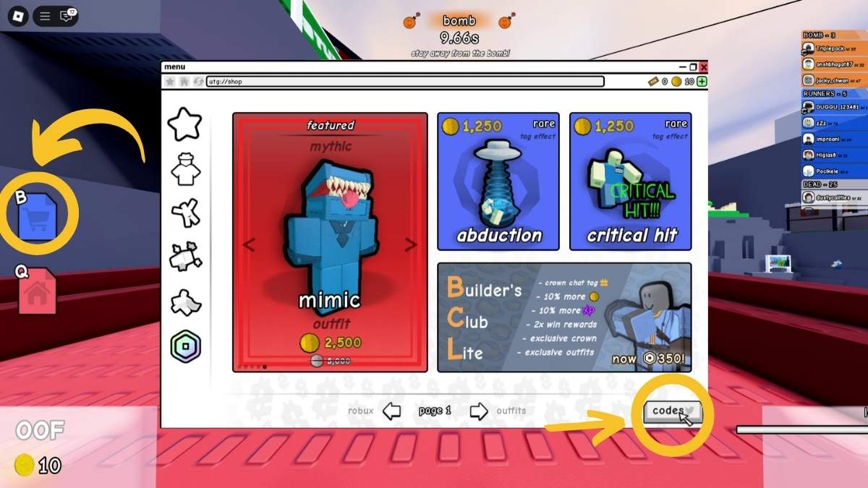868x488 pixels.
Task: Select the mimic mythic outfit card
Action: click(x=330, y=242)
